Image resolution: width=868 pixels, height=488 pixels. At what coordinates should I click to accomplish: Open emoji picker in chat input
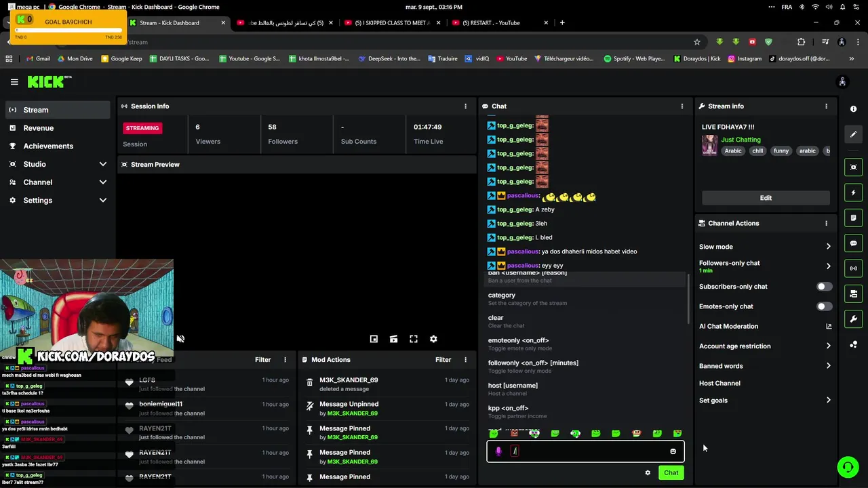click(x=673, y=451)
